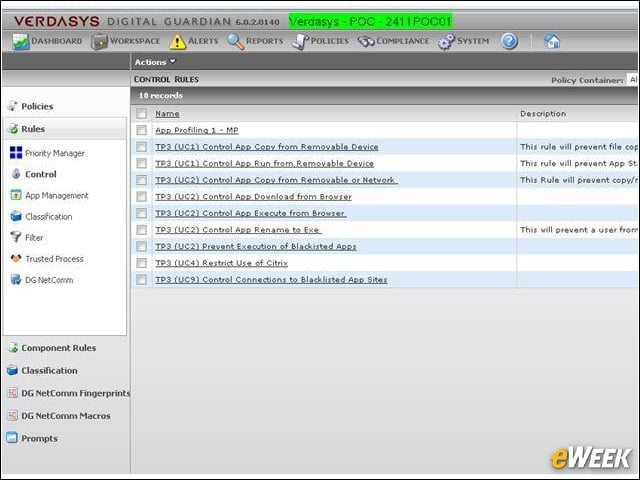Sort by the Name column header

(x=167, y=114)
